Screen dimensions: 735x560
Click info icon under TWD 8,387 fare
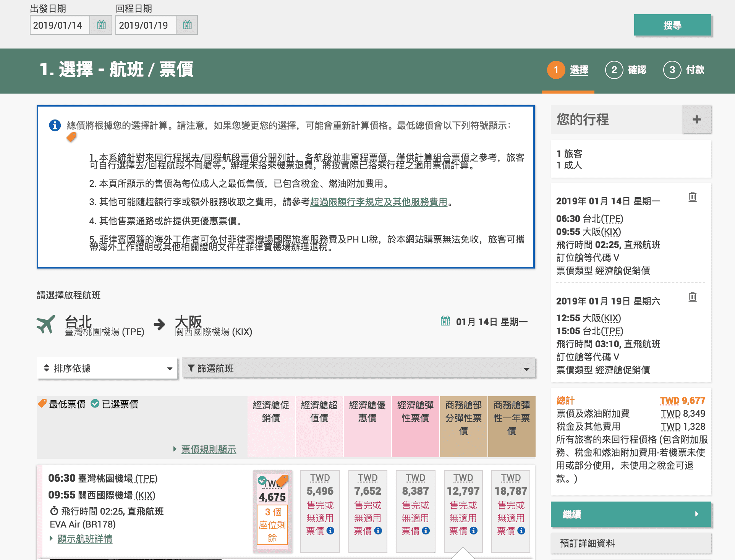point(426,531)
